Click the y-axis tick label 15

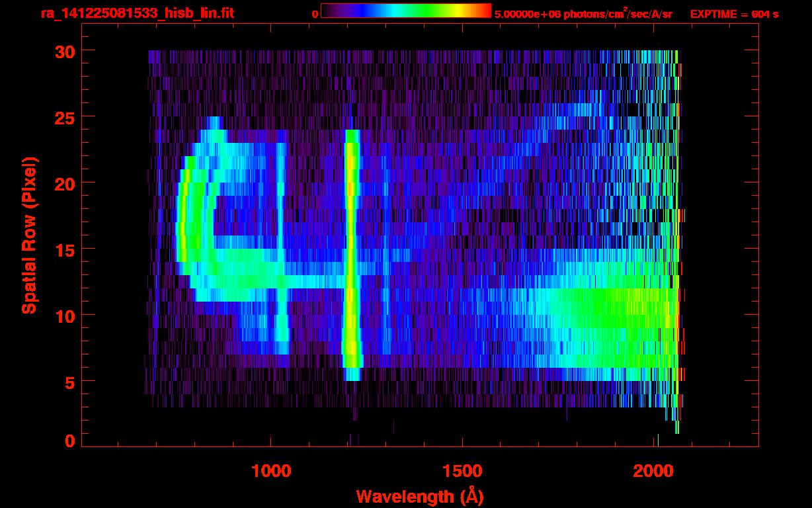pos(64,249)
